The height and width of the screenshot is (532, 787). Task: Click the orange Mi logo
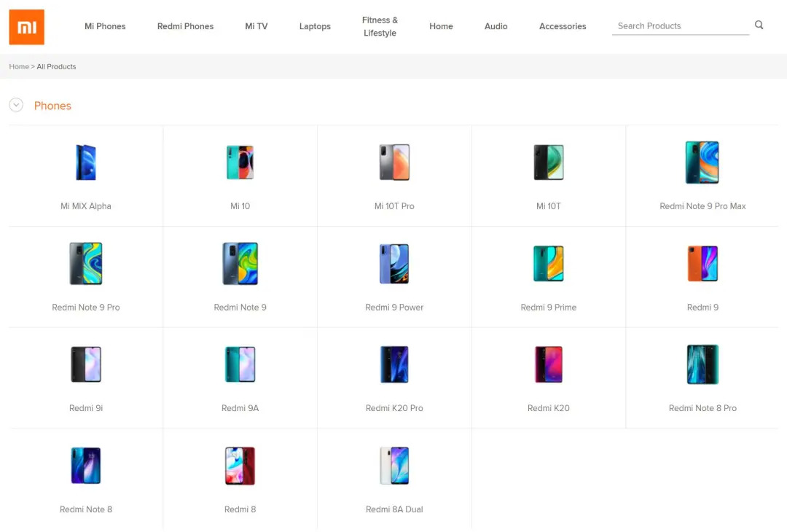pos(27,27)
